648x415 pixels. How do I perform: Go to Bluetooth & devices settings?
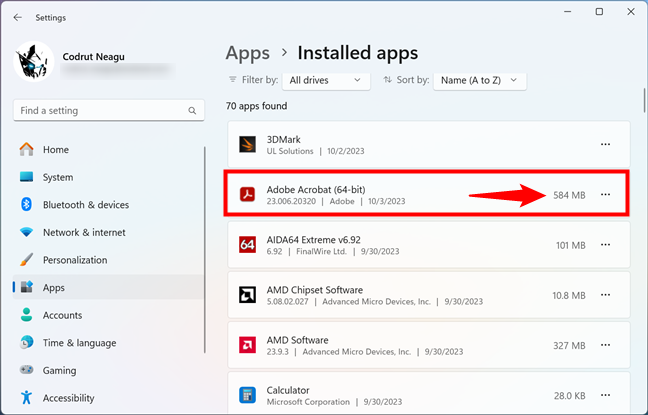[x=109, y=205]
